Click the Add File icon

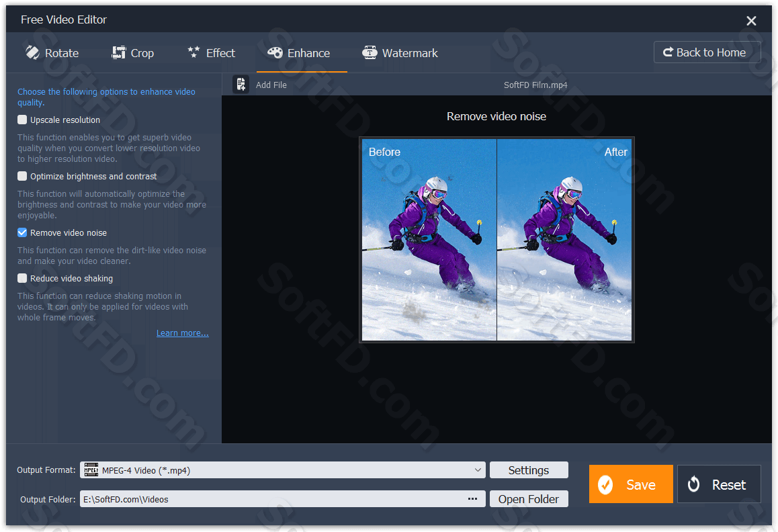point(241,85)
